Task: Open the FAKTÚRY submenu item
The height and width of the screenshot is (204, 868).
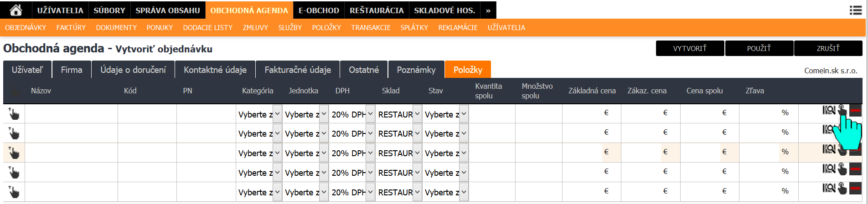Action: (x=71, y=28)
